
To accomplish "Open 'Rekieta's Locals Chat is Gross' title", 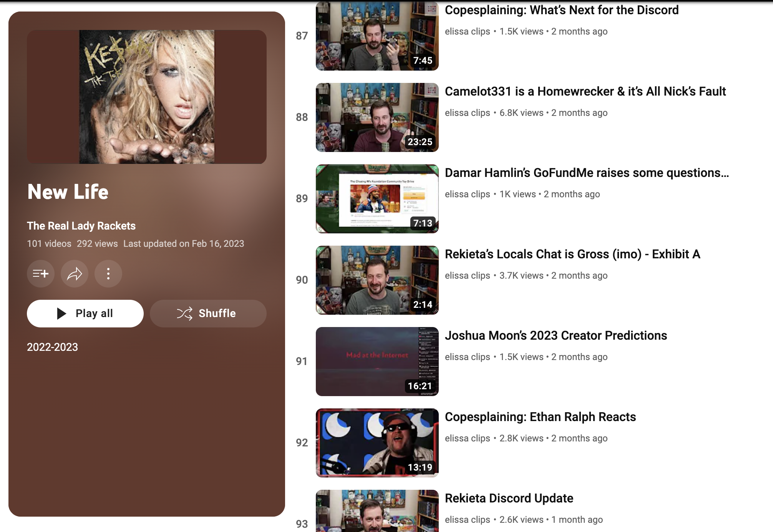I will pyautogui.click(x=572, y=254).
